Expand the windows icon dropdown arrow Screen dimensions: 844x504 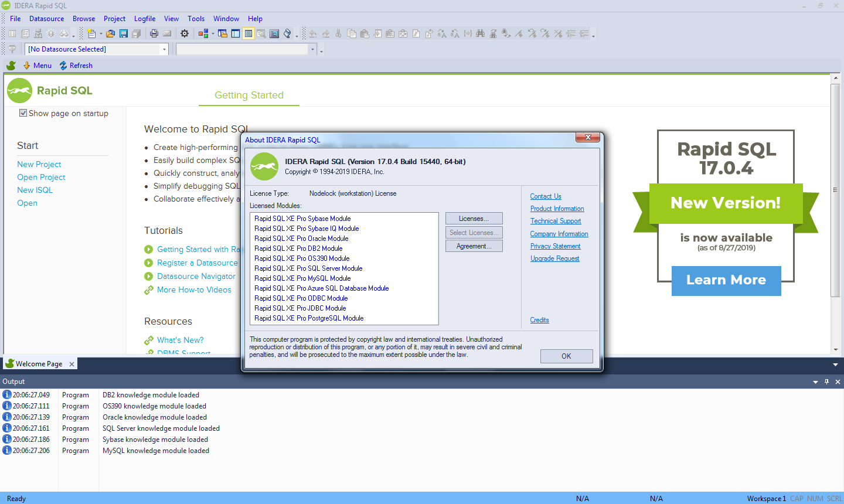tap(213, 33)
